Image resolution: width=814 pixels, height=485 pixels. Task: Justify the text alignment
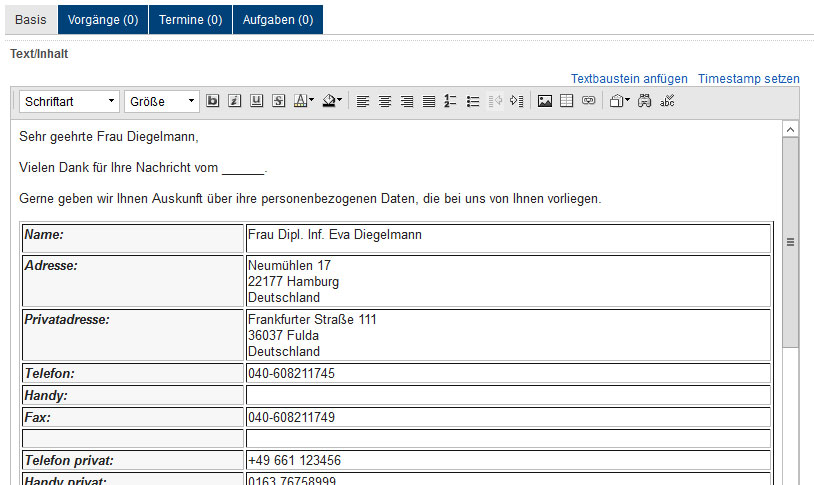pos(429,101)
